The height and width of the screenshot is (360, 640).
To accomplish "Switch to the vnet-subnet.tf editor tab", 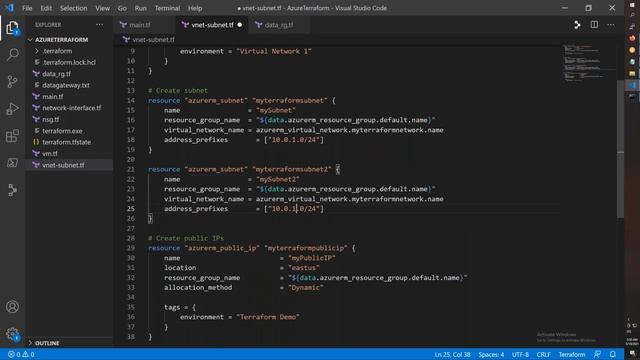I will (x=212, y=25).
